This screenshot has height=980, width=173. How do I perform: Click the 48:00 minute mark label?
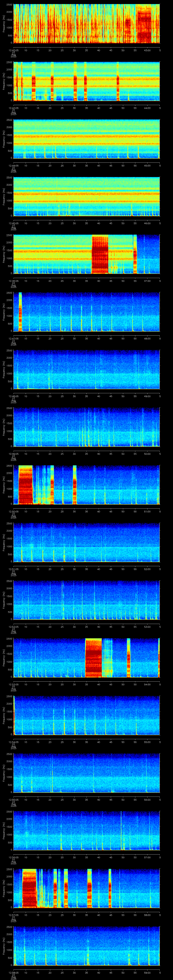click(147, 339)
